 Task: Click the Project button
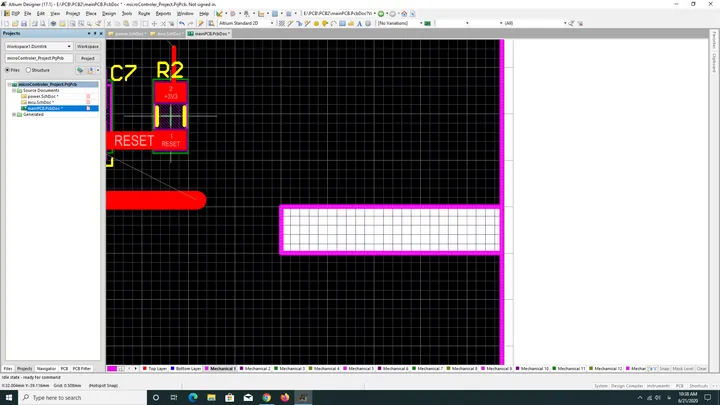88,58
